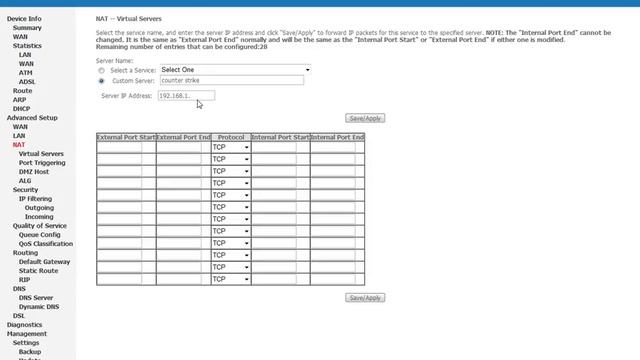Open RIP under Routing
Screen dimensions: 640x360
[x=24, y=280]
